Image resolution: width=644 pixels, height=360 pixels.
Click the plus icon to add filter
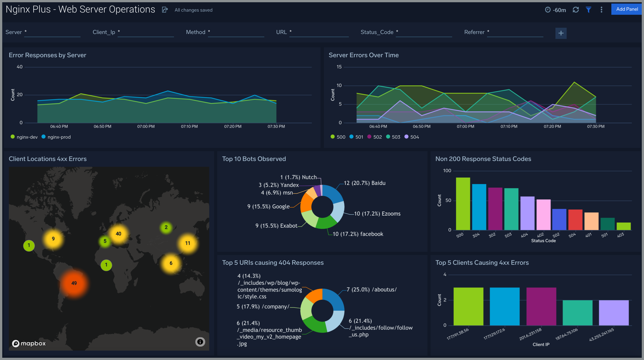561,33
